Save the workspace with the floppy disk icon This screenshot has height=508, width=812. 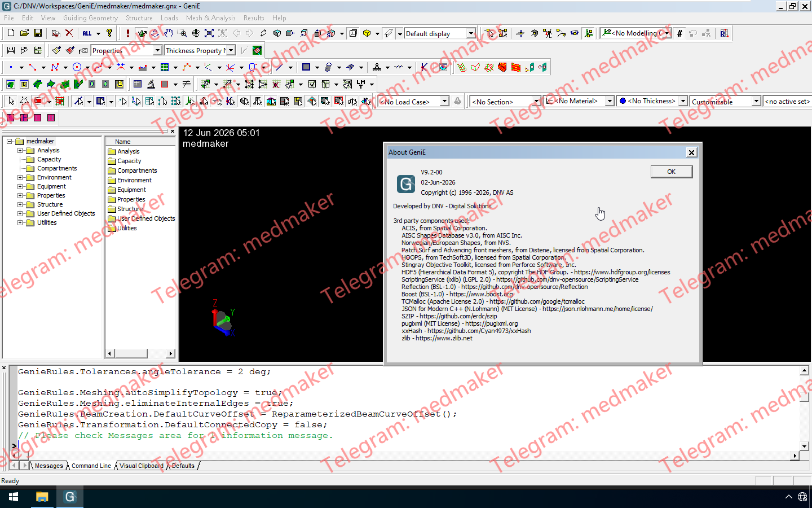(x=38, y=33)
